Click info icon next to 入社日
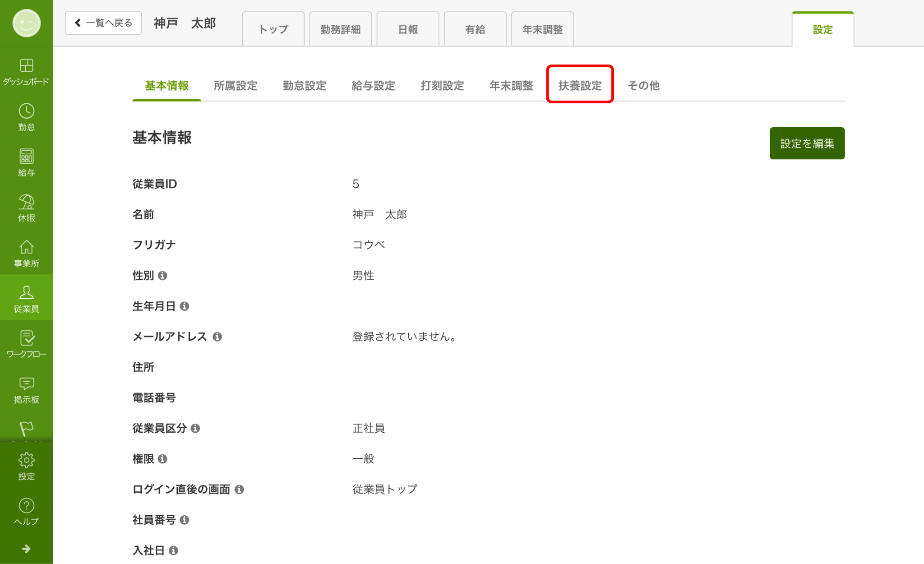 tap(173, 550)
